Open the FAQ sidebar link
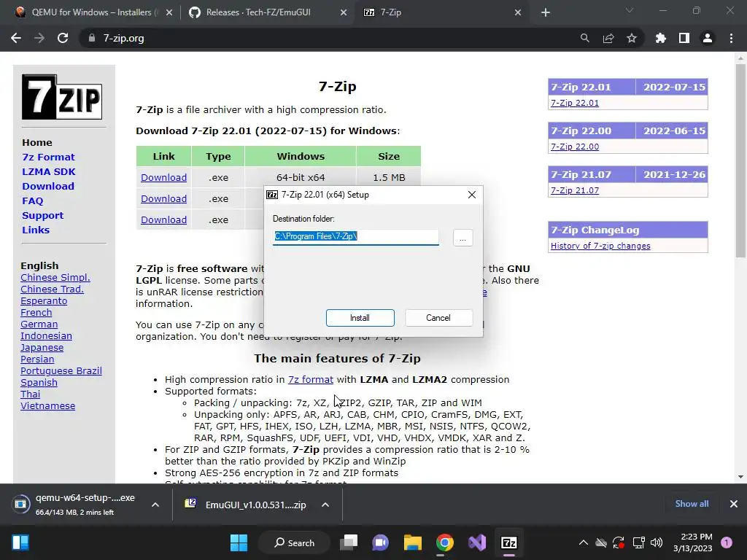 coord(32,201)
